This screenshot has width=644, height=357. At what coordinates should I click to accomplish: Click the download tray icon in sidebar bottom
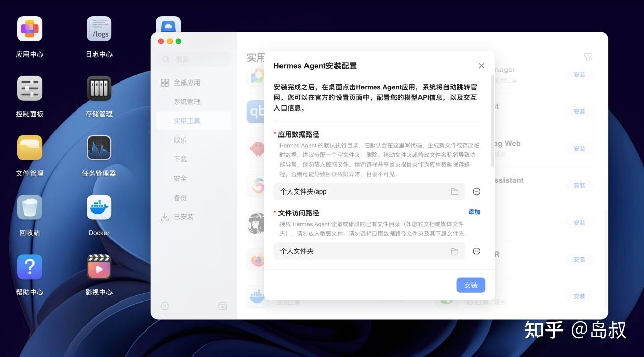click(222, 306)
